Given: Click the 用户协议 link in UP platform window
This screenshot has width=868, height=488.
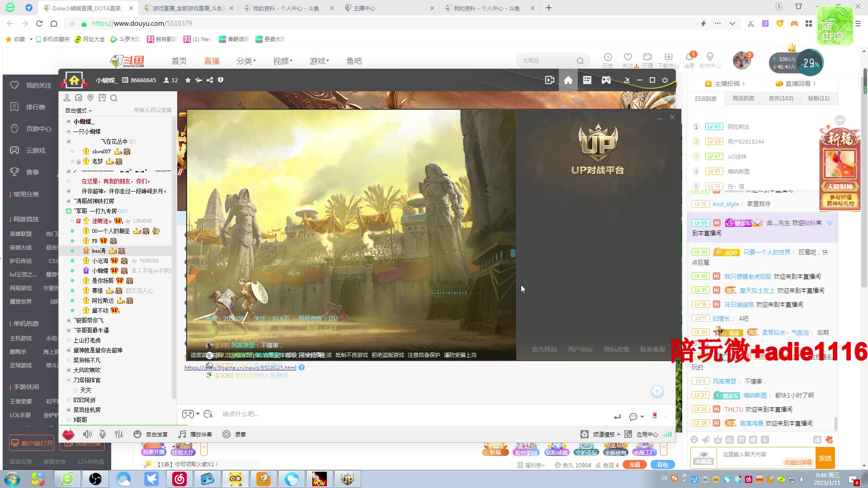Looking at the screenshot, I should coord(580,349).
